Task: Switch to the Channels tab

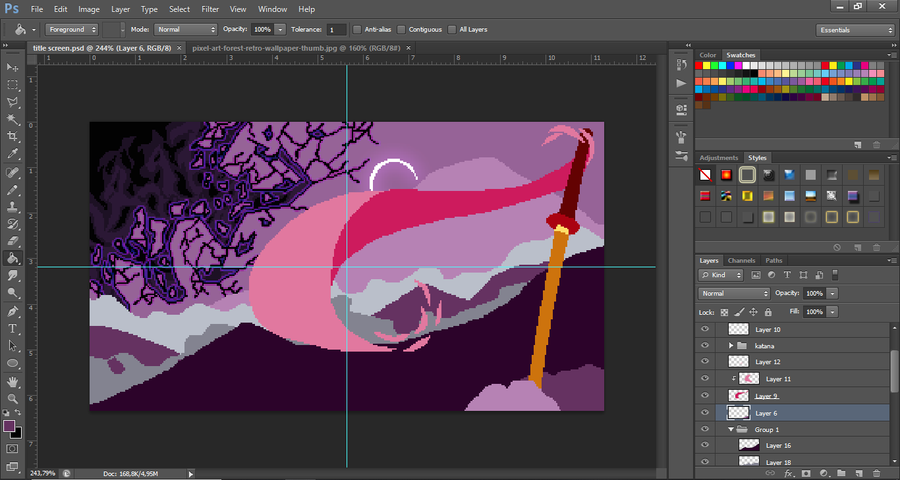Action: tap(741, 260)
